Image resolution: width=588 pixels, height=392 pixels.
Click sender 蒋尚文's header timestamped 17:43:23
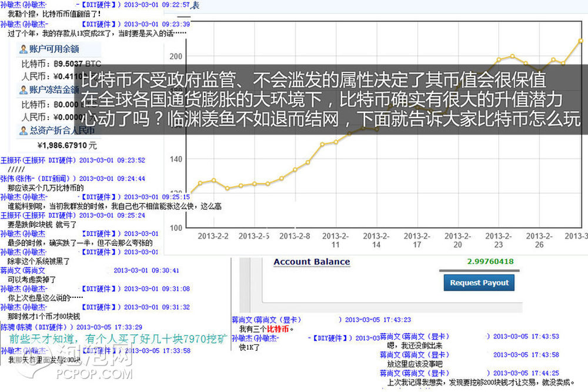click(322, 320)
